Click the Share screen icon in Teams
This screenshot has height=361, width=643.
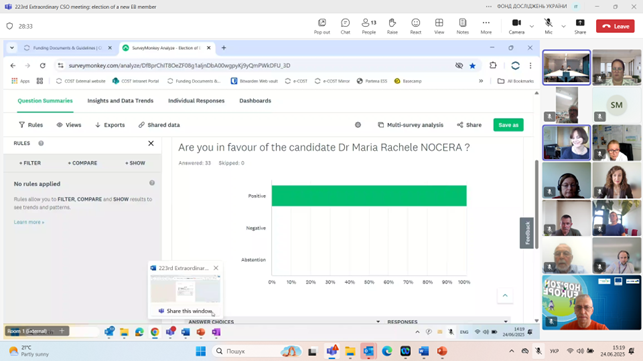580,26
